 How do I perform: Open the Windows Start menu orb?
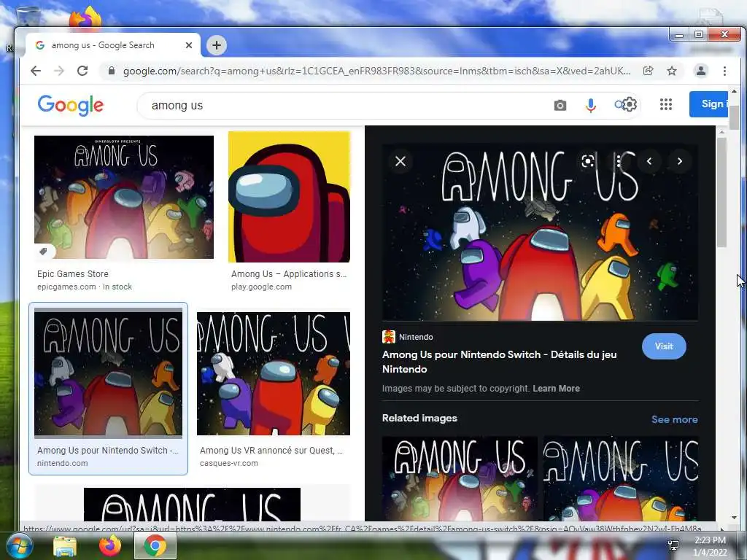[19, 545]
